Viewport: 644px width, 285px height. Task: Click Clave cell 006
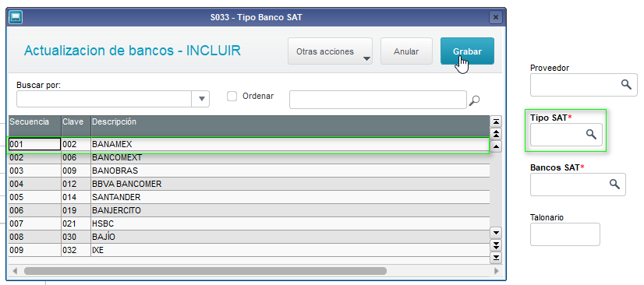[x=76, y=158]
